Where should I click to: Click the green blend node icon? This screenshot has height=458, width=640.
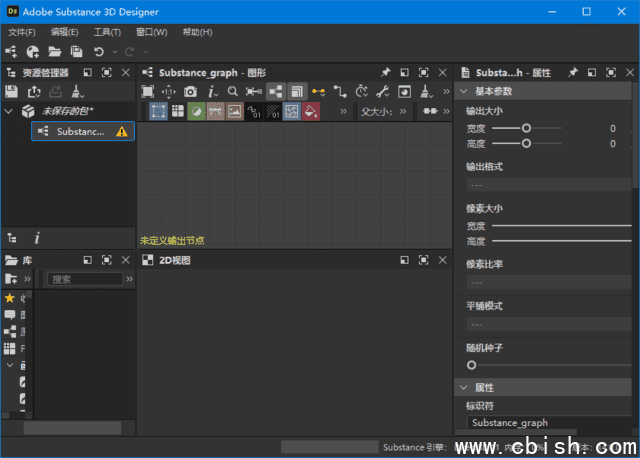[196, 111]
